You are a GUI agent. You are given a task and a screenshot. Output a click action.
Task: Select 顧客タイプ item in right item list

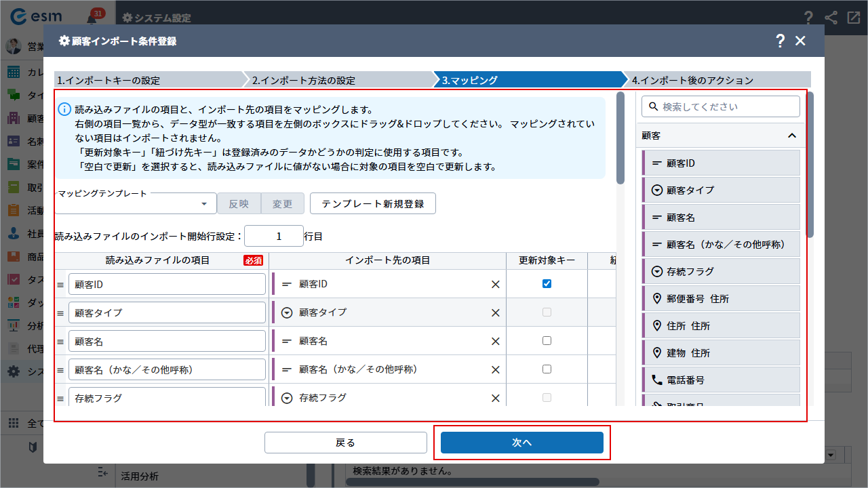click(721, 190)
